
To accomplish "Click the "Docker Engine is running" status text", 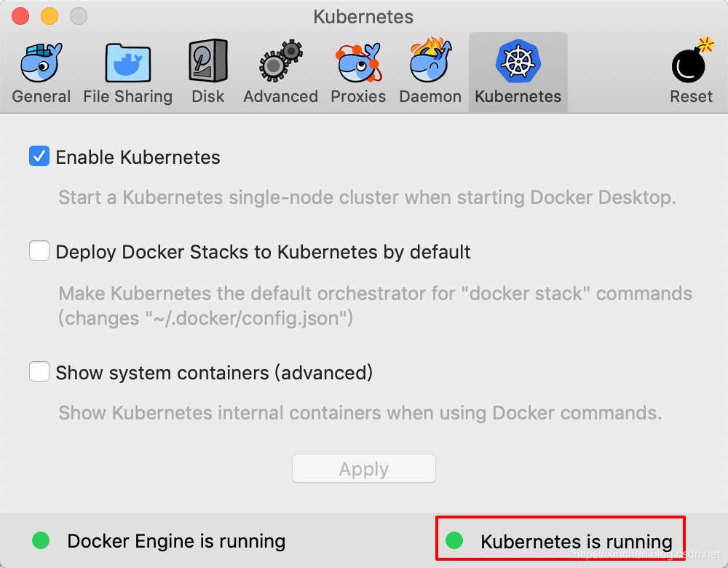I will 176,541.
